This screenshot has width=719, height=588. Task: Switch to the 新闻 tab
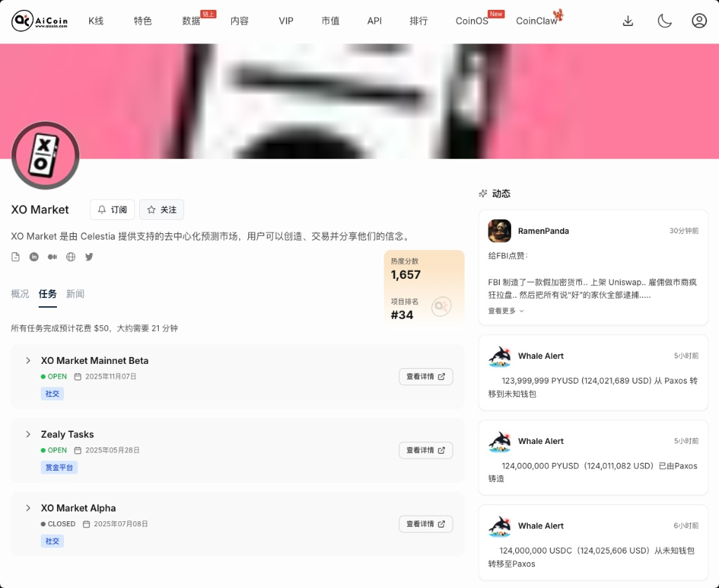75,294
